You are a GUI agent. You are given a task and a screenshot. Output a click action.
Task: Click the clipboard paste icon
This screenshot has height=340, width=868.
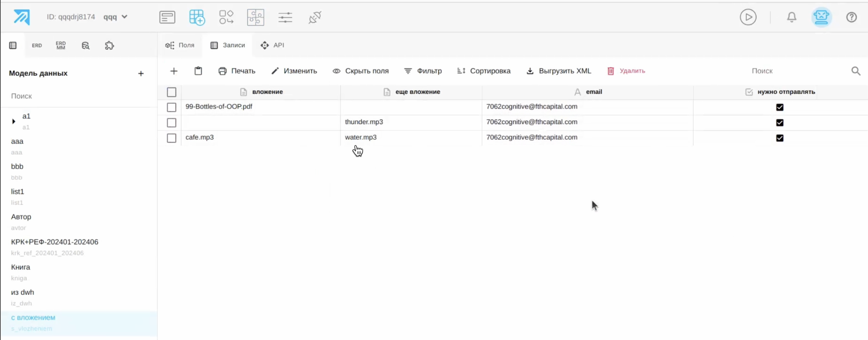[x=198, y=71]
